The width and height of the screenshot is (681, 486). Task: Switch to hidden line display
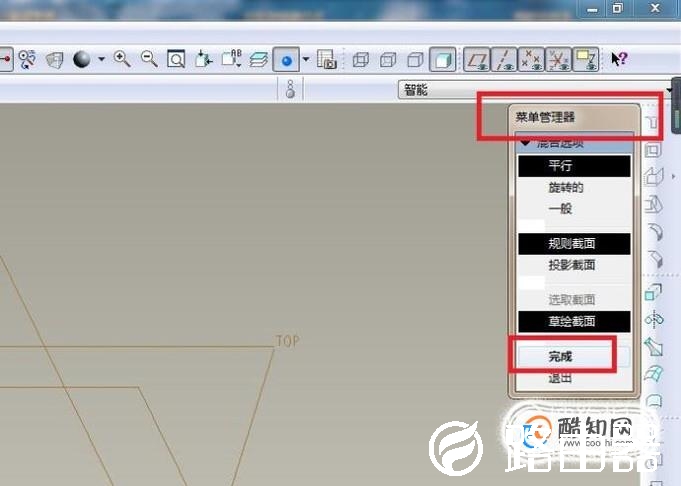point(388,60)
